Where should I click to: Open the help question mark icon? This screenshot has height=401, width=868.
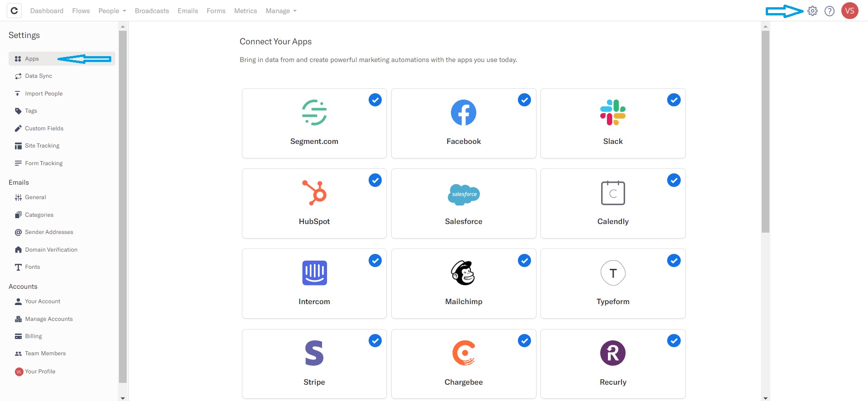point(830,11)
